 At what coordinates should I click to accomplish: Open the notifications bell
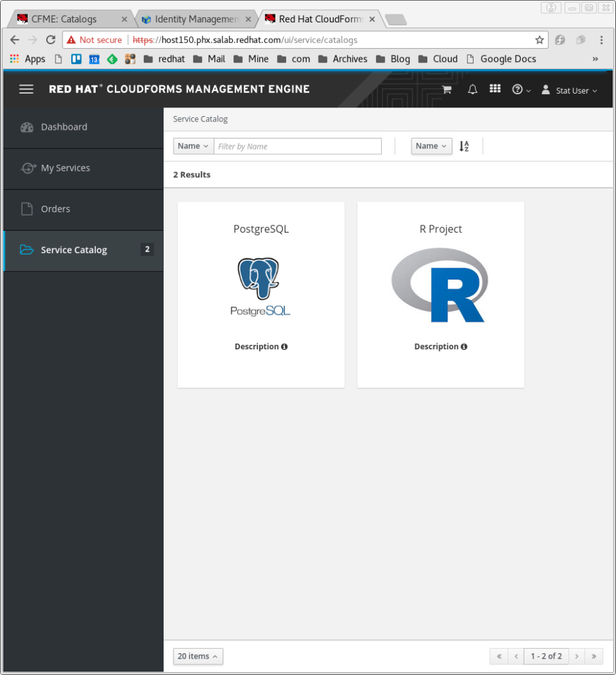point(473,90)
